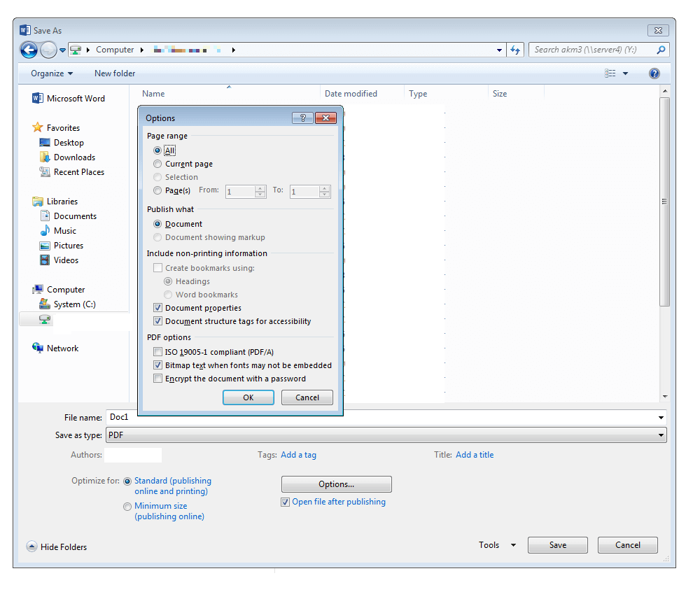Expand the recent pages dropdown arrow

click(62, 50)
